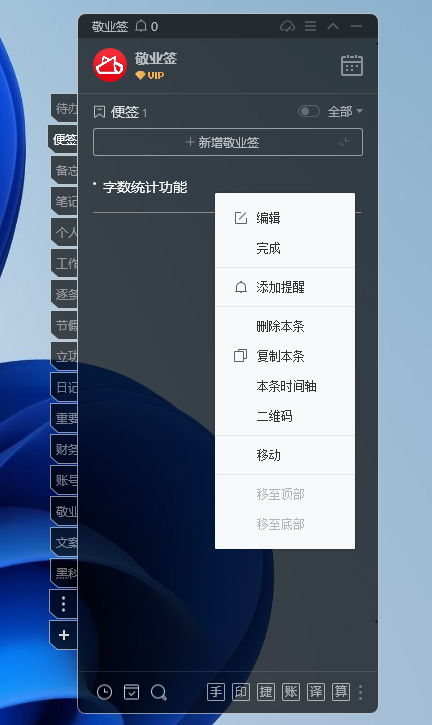Click the VIP diamond badge

[x=149, y=75]
